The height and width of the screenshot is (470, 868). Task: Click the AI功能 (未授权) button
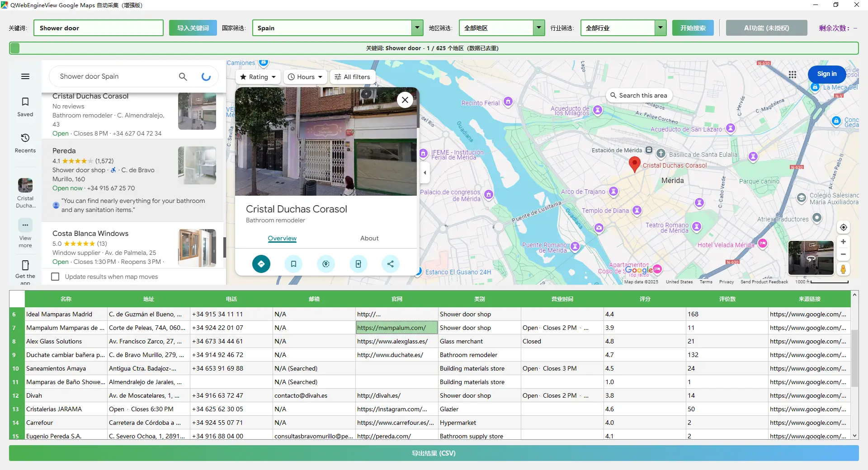(x=767, y=28)
